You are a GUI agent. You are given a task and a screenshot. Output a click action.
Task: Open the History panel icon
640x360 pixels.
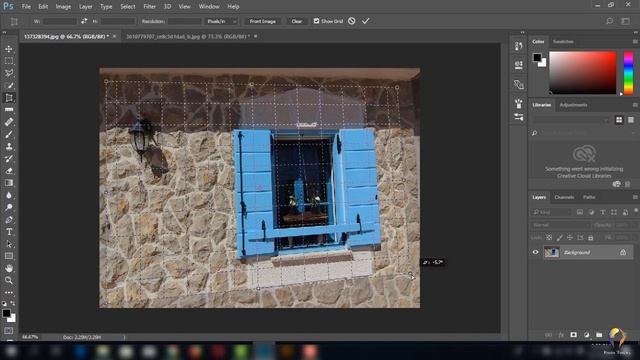pos(518,46)
